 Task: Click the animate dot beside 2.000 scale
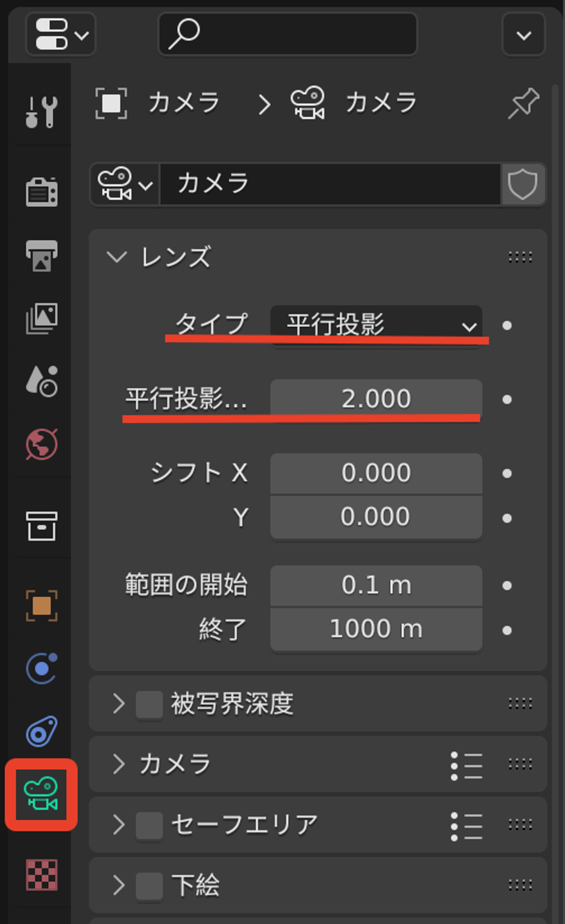[x=507, y=399]
